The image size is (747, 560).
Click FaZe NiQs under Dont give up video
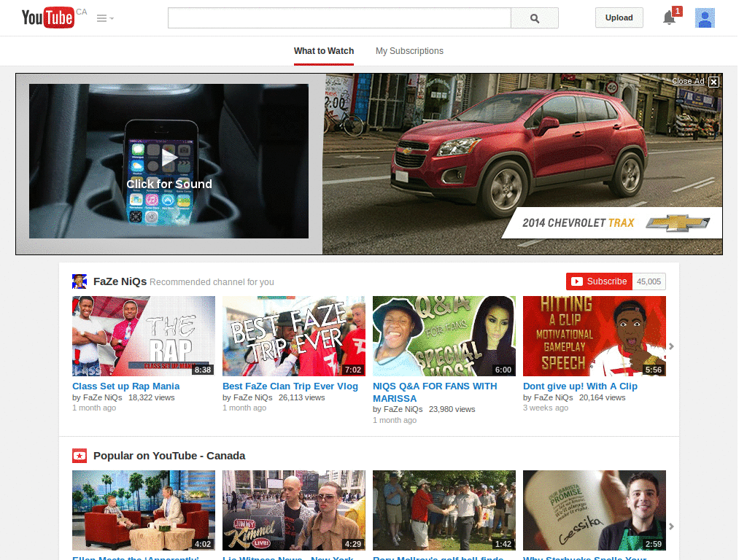[553, 397]
